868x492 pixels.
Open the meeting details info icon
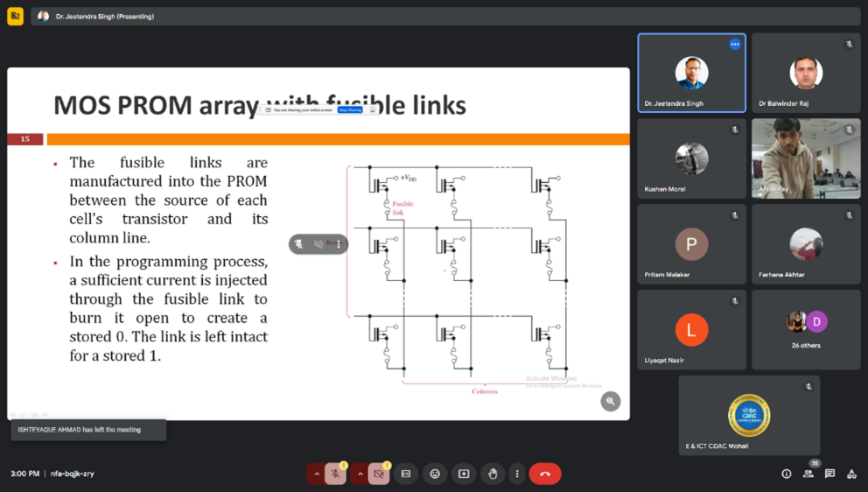coord(786,474)
